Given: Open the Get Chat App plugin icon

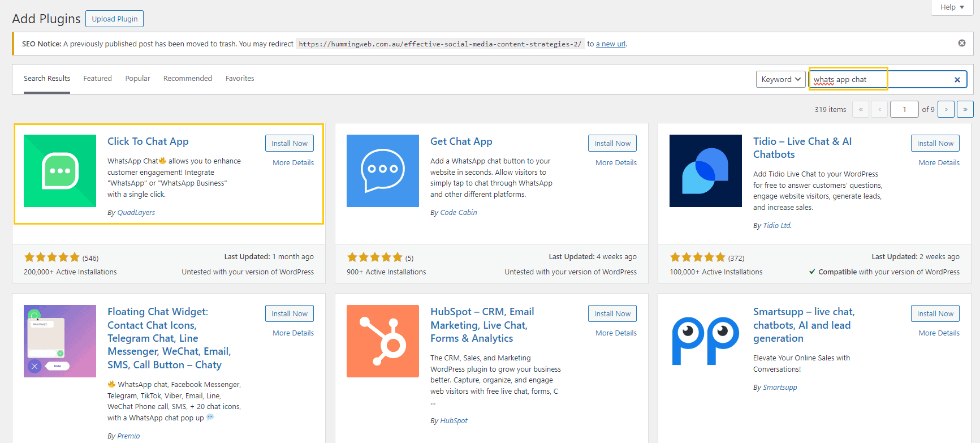Looking at the screenshot, I should pos(383,171).
